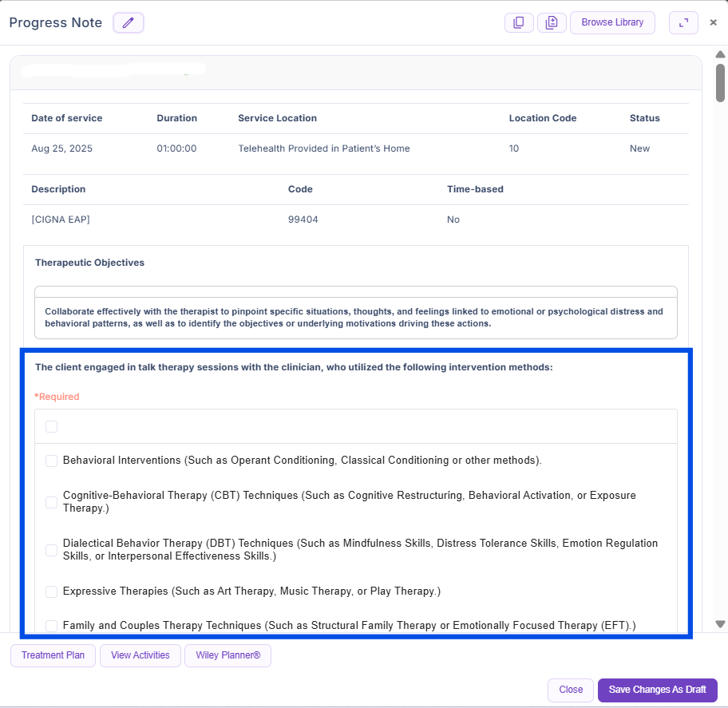Click the scrollbar down arrow
This screenshot has height=708, width=728.
[720, 624]
